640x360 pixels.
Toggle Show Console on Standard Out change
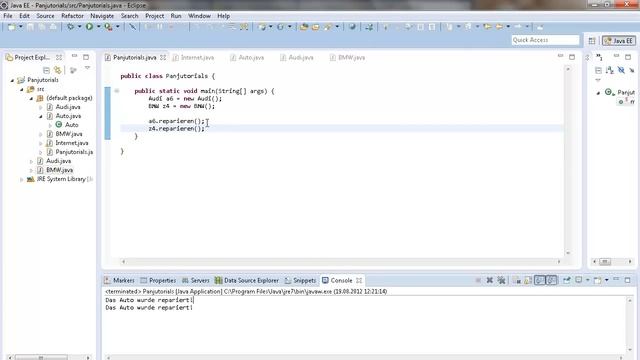pyautogui.click(x=540, y=280)
